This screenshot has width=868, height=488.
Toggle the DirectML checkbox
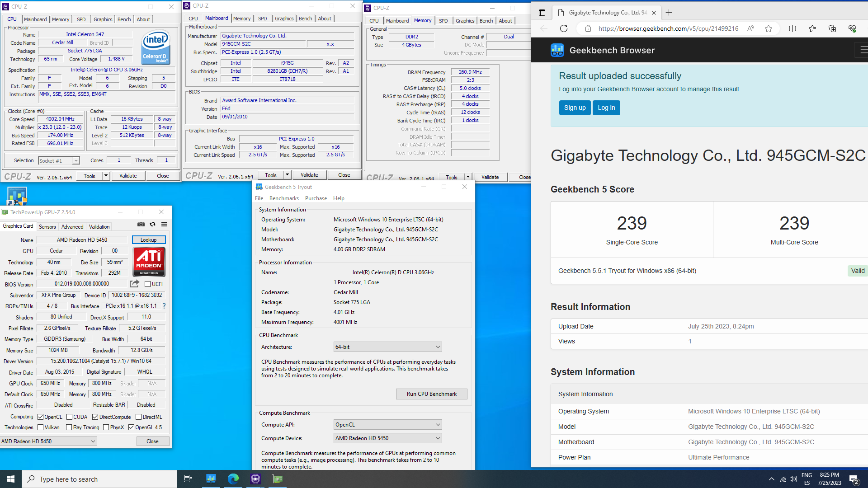tap(139, 417)
